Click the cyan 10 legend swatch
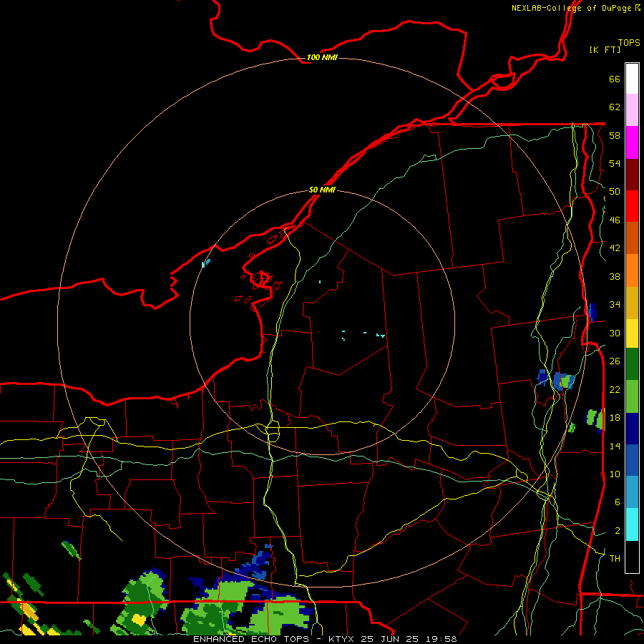644x644 pixels. [x=632, y=525]
